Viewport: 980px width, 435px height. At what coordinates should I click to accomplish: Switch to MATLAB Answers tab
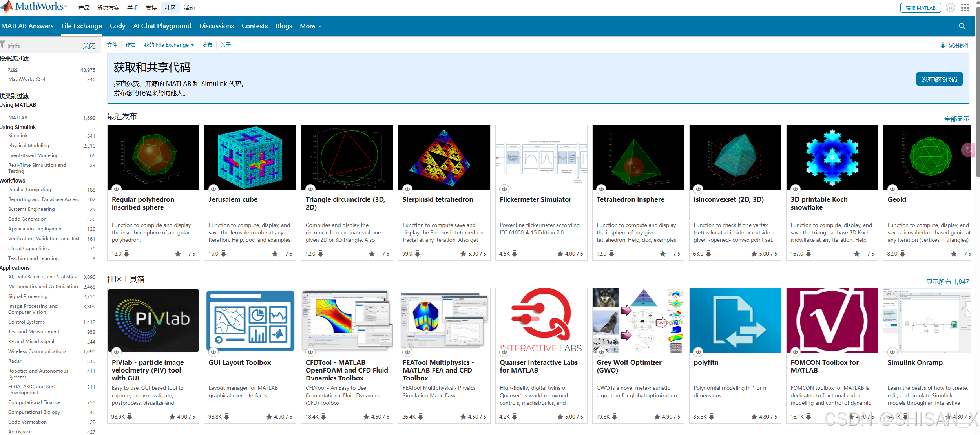point(27,26)
